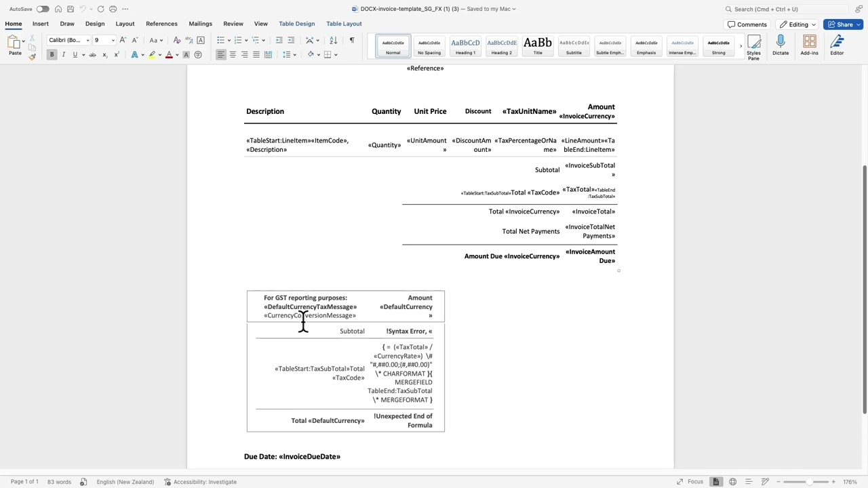Apply the Heading 1 style

point(465,45)
